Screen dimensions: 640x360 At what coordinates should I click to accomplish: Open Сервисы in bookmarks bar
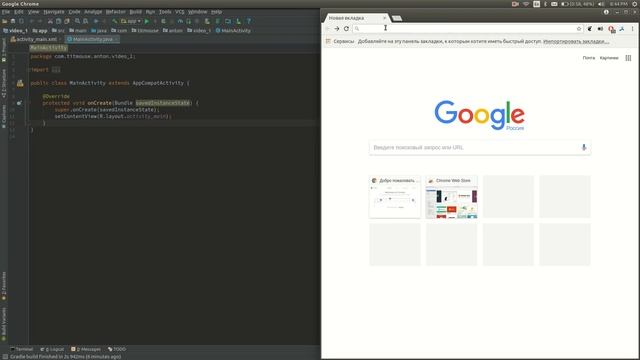340,41
